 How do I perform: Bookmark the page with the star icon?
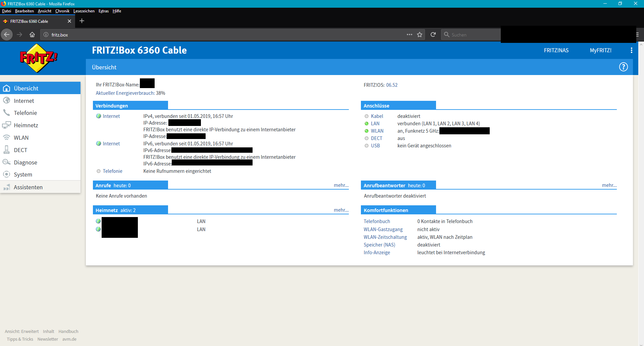click(420, 34)
